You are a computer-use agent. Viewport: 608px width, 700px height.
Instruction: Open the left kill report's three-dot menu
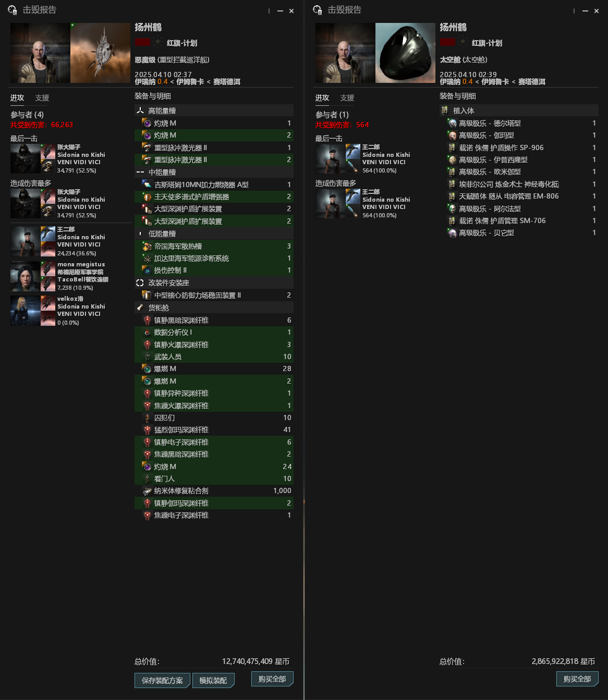click(269, 10)
